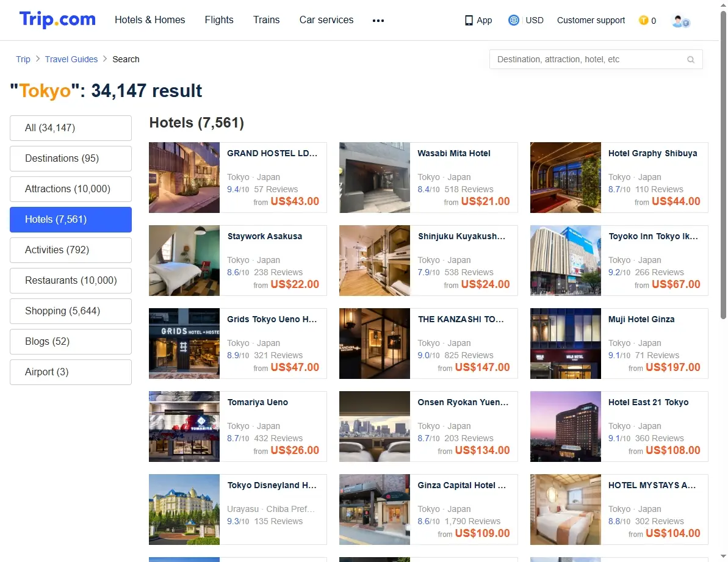
Task: Open the Trains menu item
Action: coord(267,20)
